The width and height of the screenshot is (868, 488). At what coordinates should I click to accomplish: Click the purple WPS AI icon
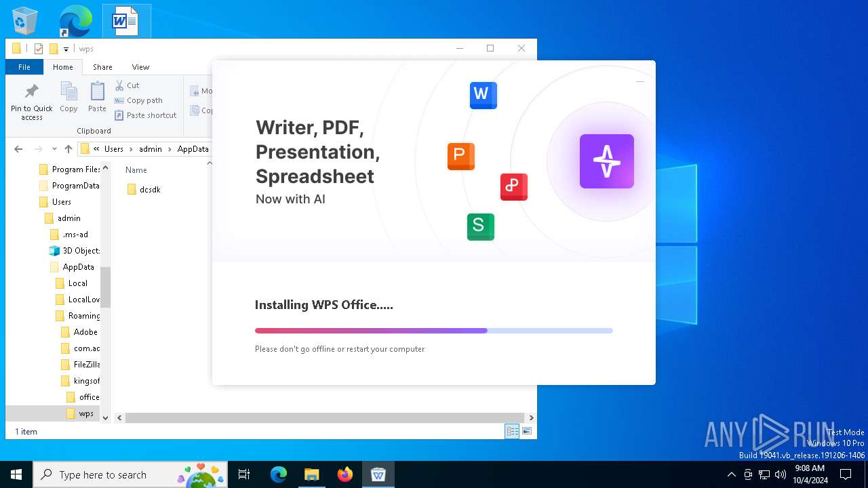tap(606, 161)
